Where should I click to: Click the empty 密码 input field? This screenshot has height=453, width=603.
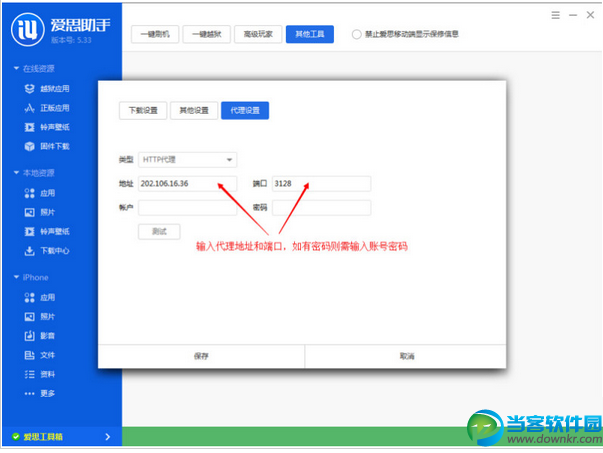pyautogui.click(x=321, y=208)
